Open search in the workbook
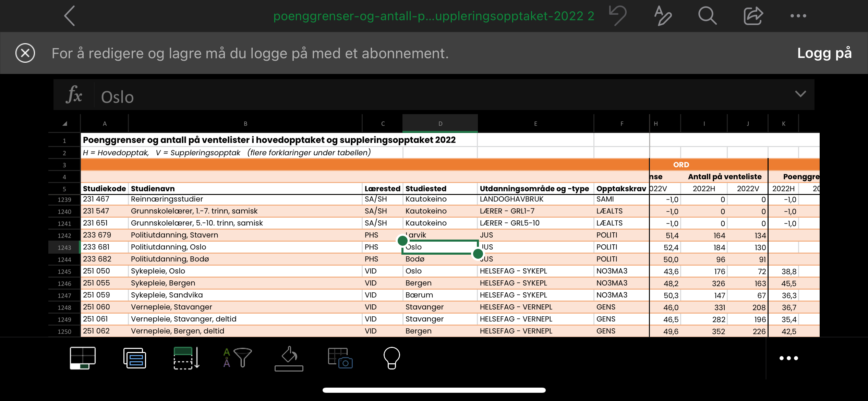Screen dimensions: 868x401 [707, 16]
